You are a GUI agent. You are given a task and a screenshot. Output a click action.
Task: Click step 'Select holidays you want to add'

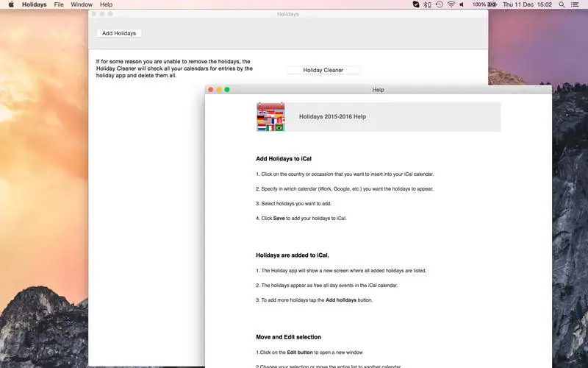point(293,203)
